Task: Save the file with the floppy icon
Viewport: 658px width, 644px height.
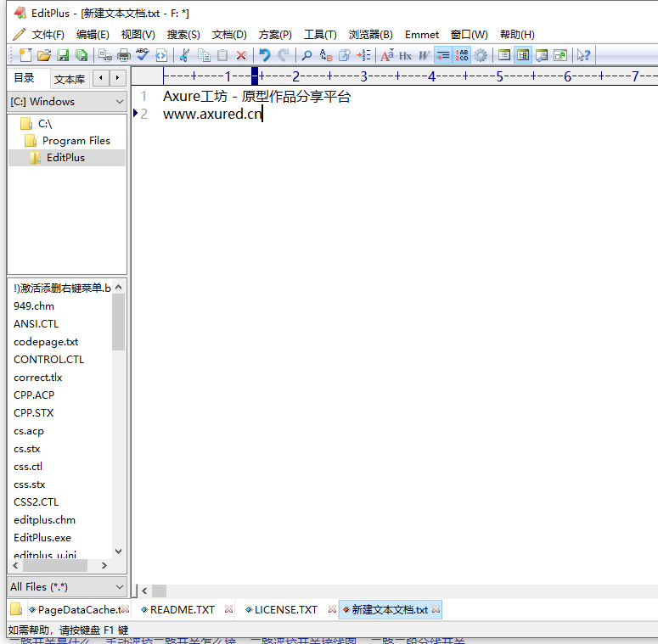Action: coord(63,55)
